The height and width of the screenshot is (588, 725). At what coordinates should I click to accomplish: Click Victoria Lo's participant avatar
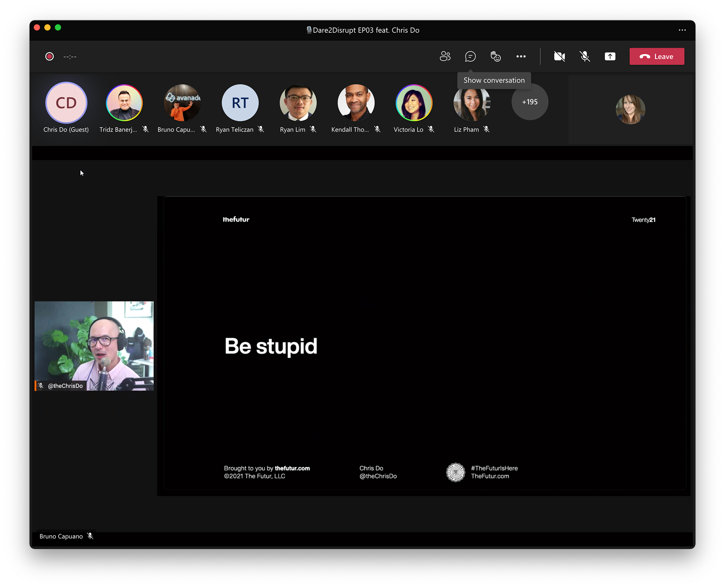[413, 103]
